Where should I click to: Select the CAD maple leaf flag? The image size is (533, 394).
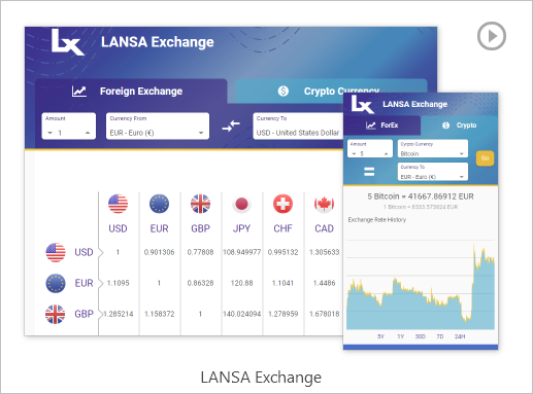click(x=324, y=204)
